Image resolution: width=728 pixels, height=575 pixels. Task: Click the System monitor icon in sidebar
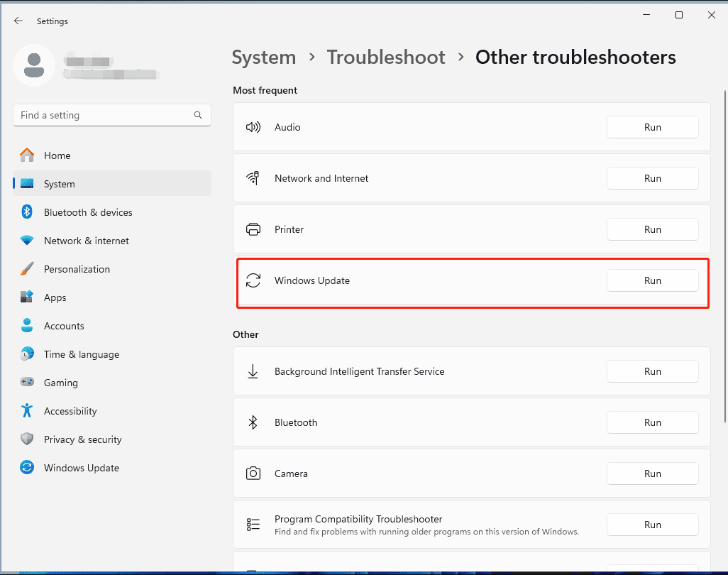27,184
